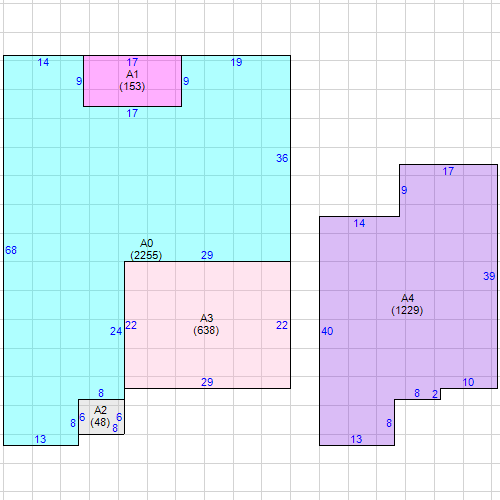Select the 8 dimension next to A4's 2
The image size is (500, 500).
click(x=417, y=393)
